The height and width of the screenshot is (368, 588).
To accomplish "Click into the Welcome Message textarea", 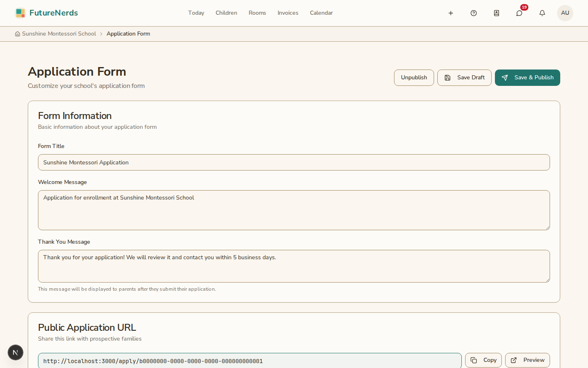I will coord(294,210).
